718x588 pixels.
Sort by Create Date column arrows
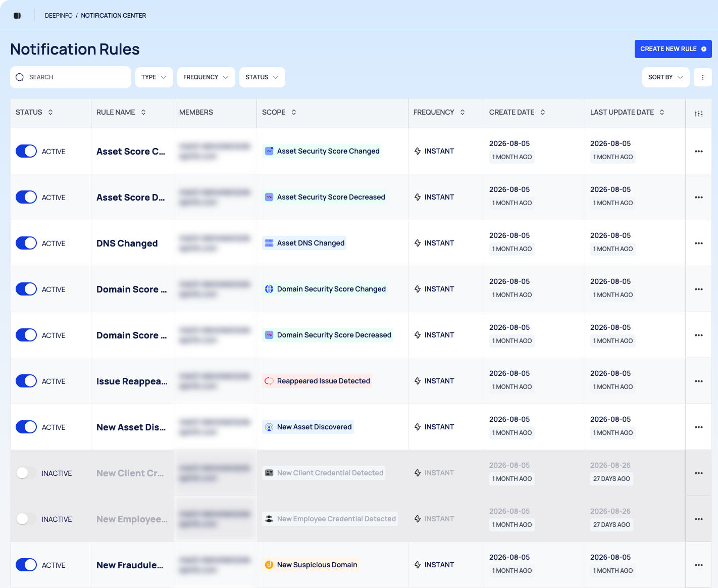click(543, 112)
